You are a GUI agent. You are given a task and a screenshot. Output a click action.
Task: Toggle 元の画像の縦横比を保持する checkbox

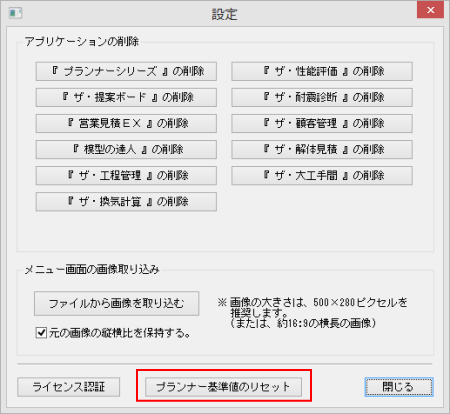point(41,333)
